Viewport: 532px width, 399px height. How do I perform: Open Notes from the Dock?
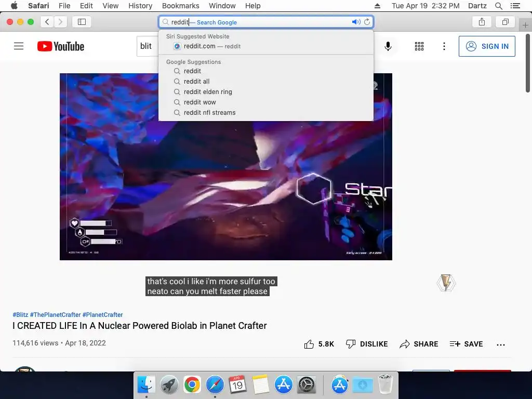point(261,384)
